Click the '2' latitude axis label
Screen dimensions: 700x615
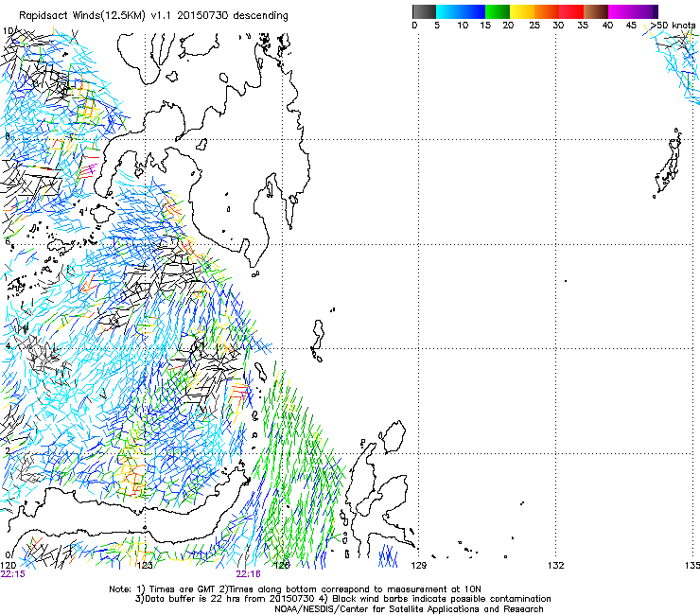click(x=8, y=450)
